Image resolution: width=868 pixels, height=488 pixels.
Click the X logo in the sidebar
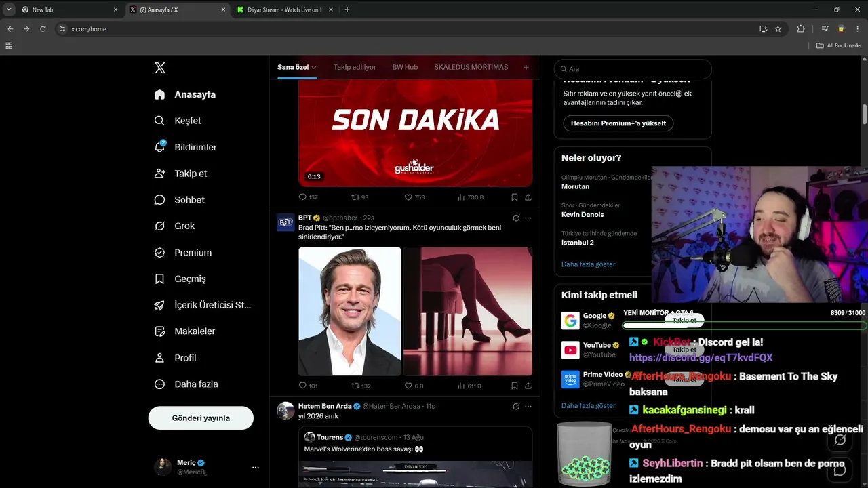(x=159, y=68)
